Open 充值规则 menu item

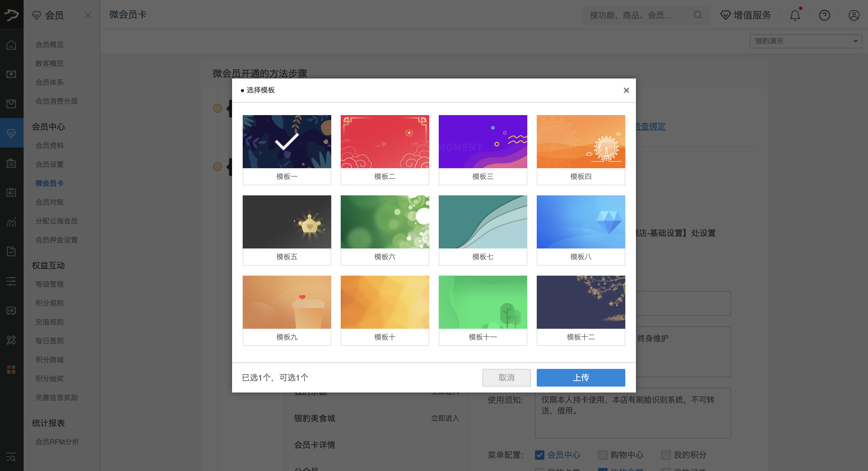click(x=50, y=322)
